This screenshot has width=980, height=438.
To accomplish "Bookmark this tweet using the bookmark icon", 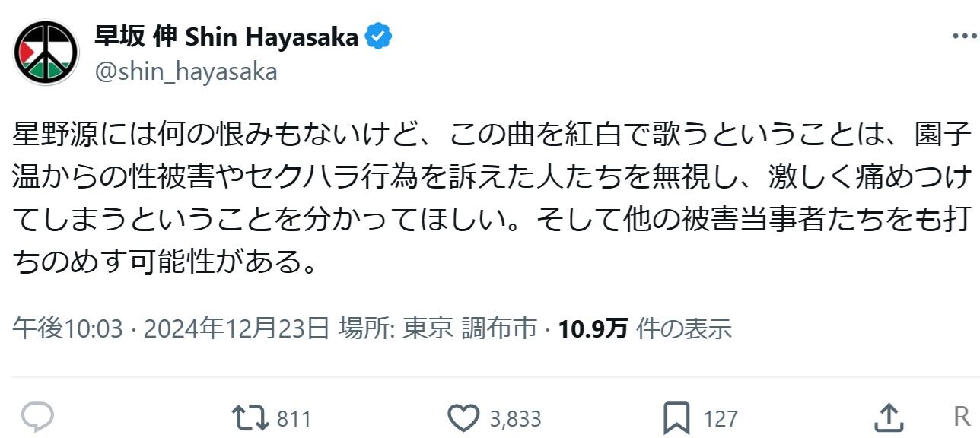I will pos(676,418).
